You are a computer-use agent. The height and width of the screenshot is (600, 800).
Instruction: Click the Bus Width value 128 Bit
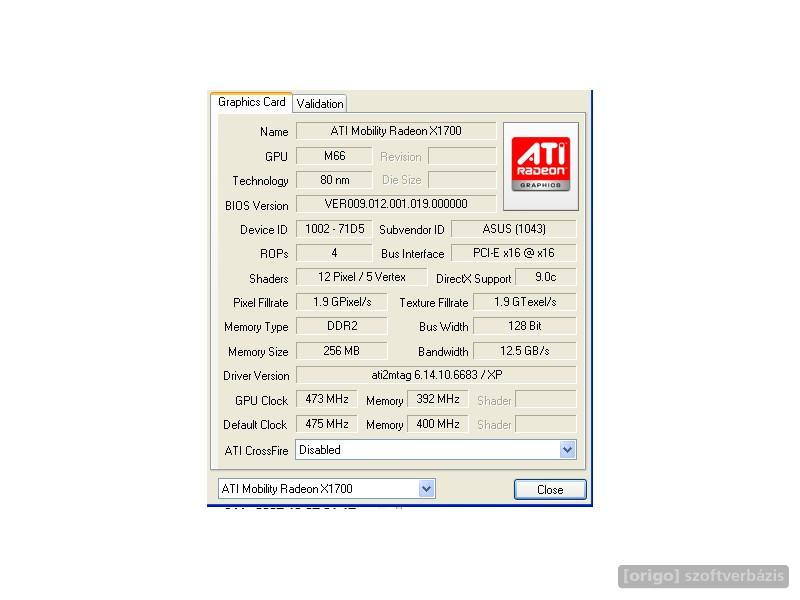coord(525,326)
